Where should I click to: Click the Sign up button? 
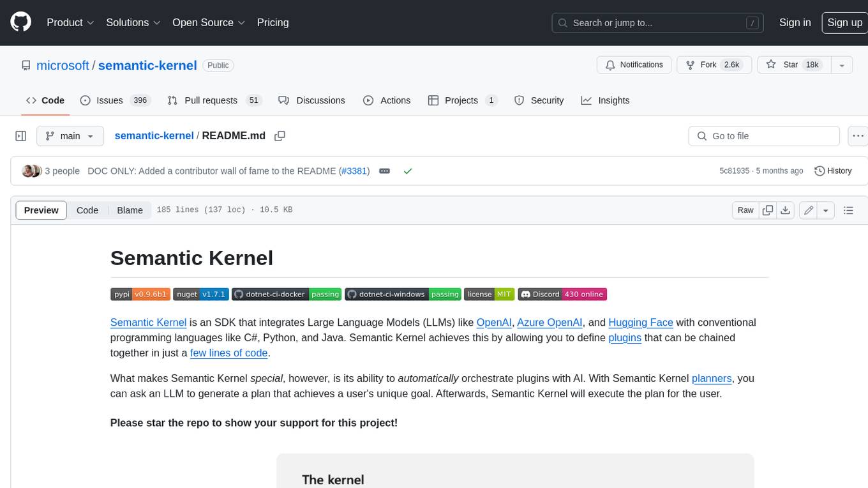[x=844, y=22]
